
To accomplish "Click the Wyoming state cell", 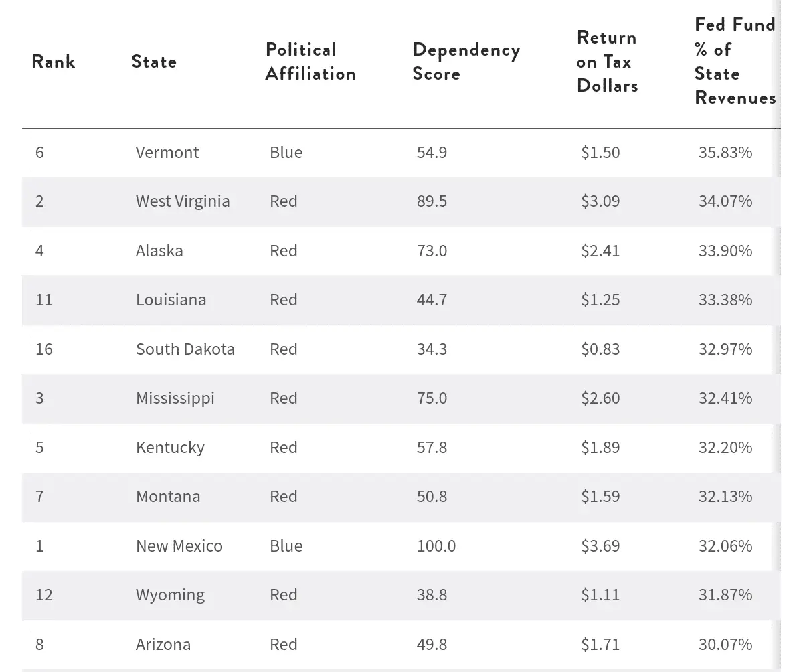I will click(170, 595).
